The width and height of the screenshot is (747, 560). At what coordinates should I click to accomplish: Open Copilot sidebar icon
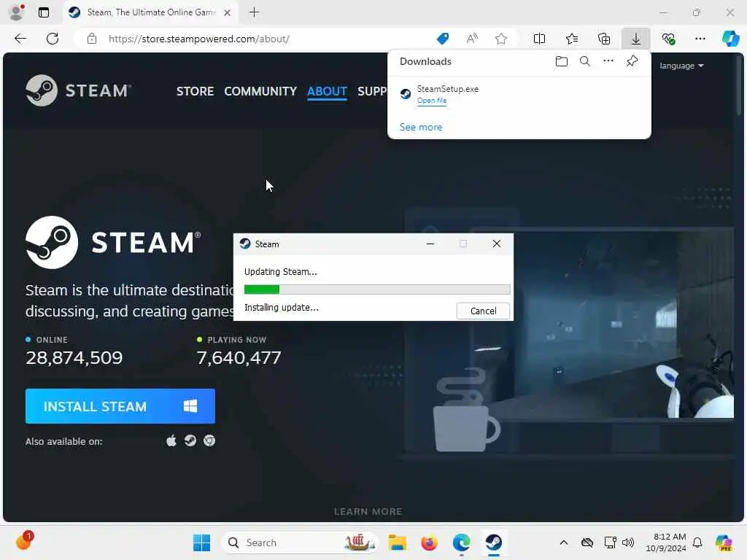pos(730,39)
